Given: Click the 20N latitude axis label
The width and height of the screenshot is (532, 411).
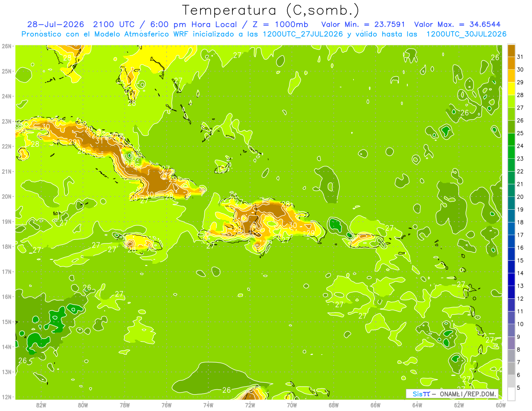Looking at the screenshot, I should click(7, 196).
